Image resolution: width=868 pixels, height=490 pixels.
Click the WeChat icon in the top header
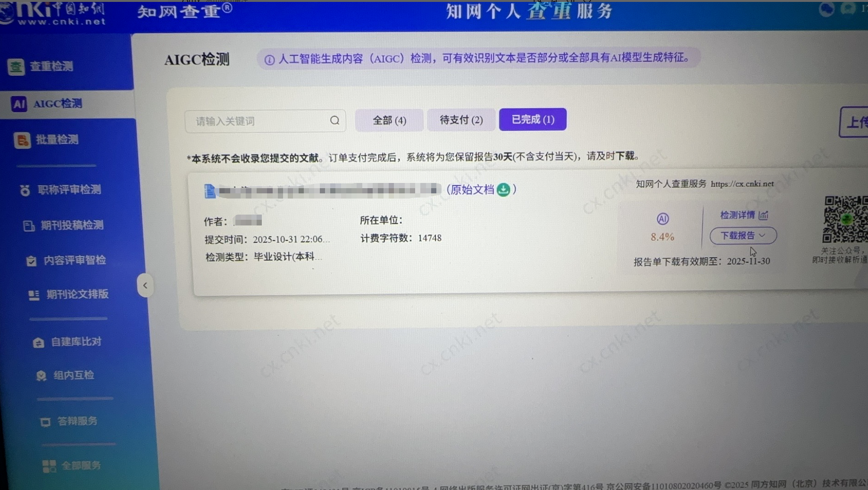point(826,9)
